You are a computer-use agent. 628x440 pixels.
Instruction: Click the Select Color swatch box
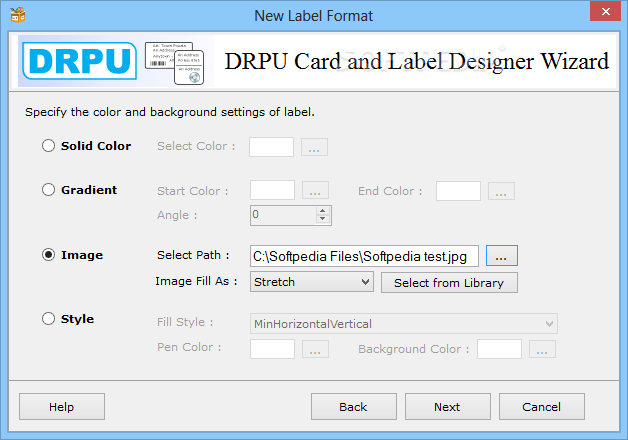tap(271, 147)
